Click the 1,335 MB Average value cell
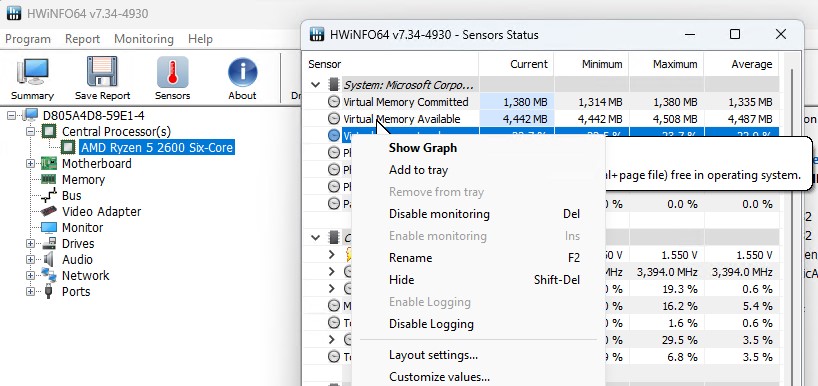 coord(741,102)
